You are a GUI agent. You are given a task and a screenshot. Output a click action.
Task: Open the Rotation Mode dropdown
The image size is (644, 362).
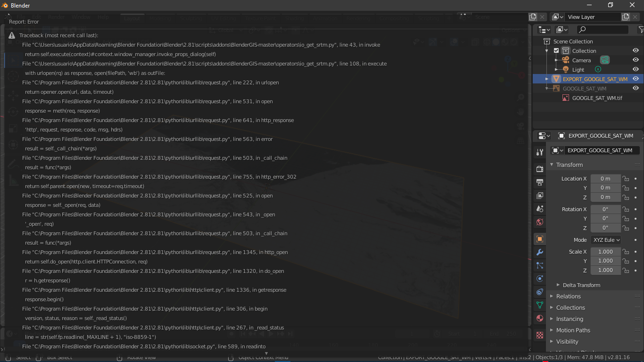(x=606, y=239)
